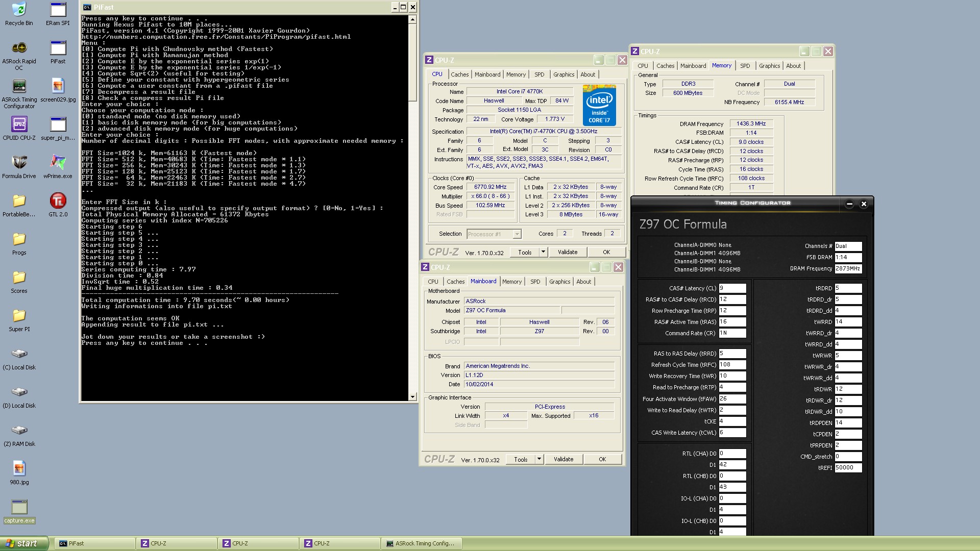The image size is (980, 551).
Task: Open (C) Local Disk drive icon
Action: [19, 358]
